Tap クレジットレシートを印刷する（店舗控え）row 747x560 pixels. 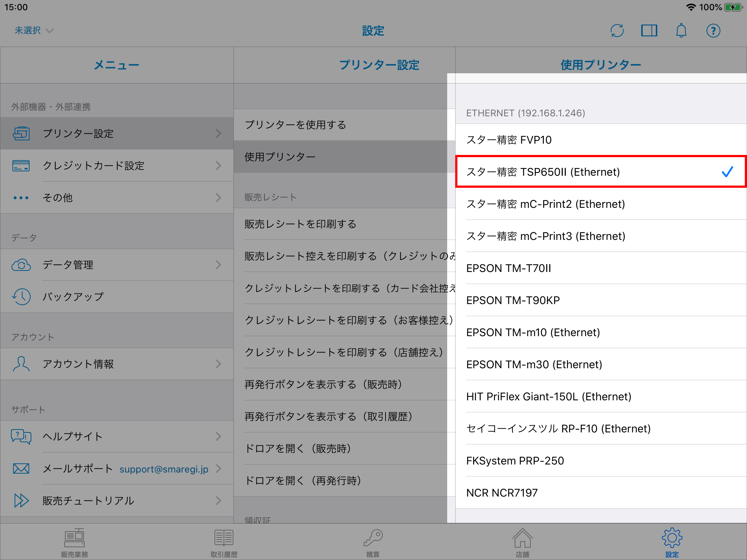click(x=344, y=352)
